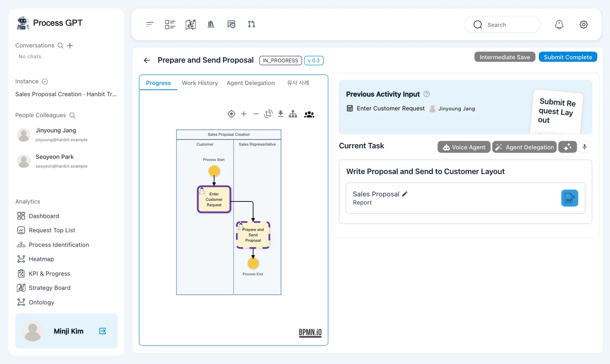Start a new conversation with plus icon

click(x=70, y=46)
